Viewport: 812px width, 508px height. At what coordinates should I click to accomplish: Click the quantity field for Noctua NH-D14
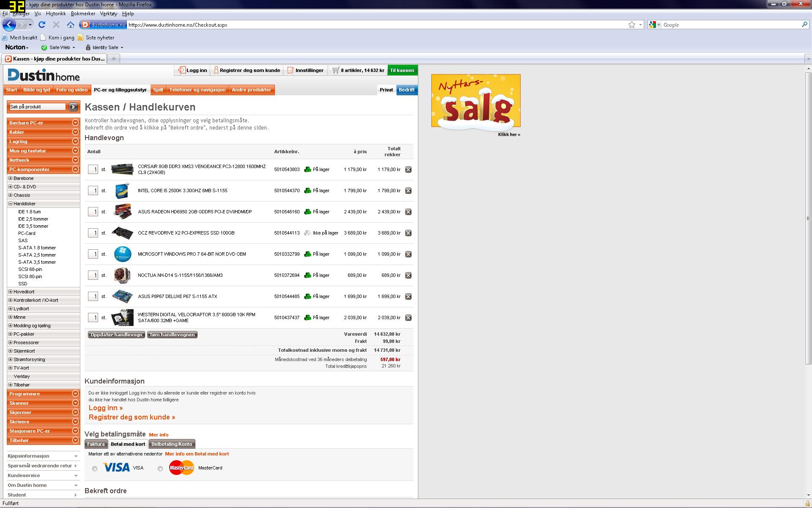93,275
